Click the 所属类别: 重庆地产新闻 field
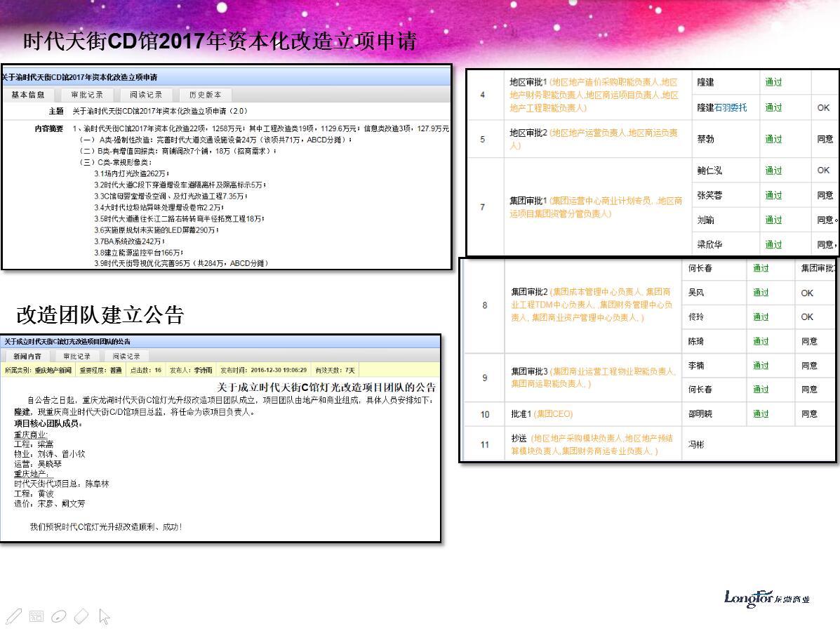This screenshot has width=840, height=631. point(38,370)
